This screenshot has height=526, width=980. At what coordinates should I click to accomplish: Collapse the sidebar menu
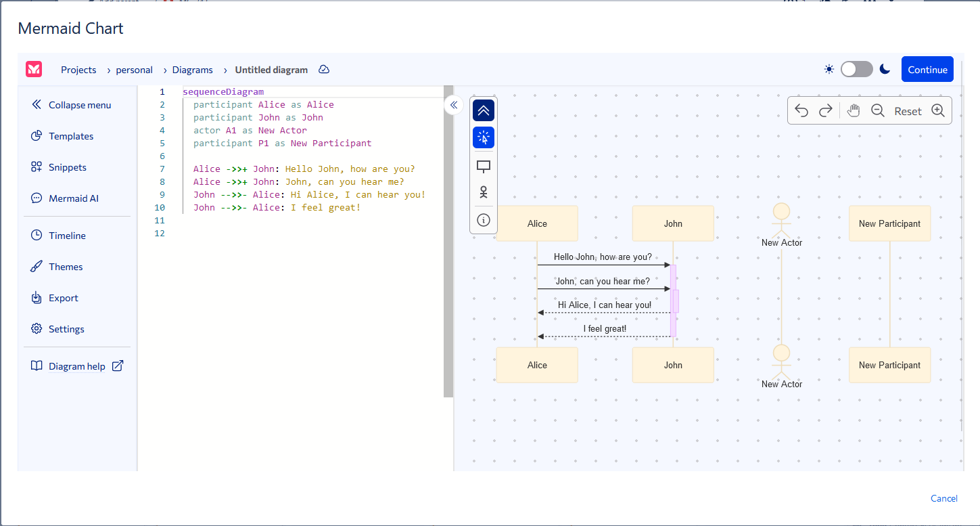tap(71, 105)
